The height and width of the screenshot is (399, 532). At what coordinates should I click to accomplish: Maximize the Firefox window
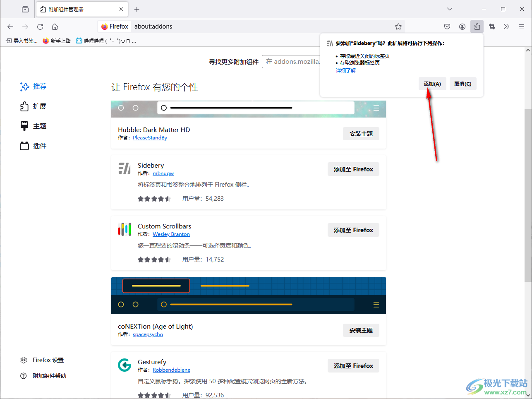pos(503,9)
